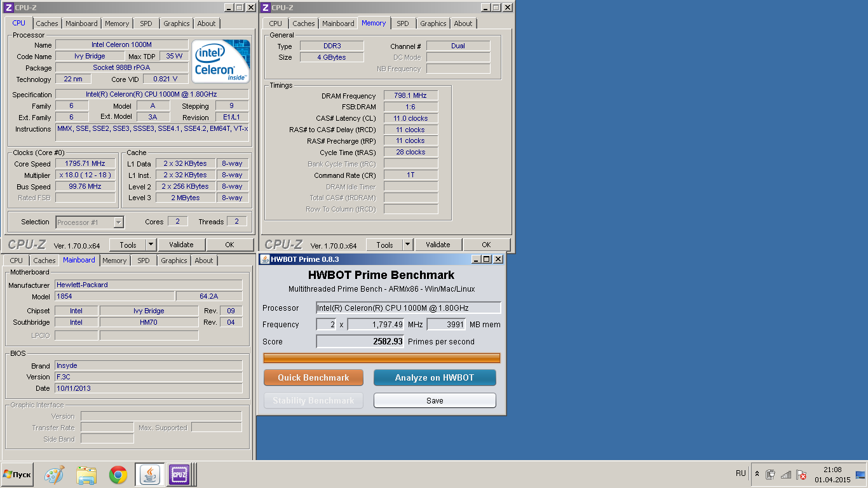Click OK in the Memory window
868x488 pixels.
pyautogui.click(x=486, y=245)
